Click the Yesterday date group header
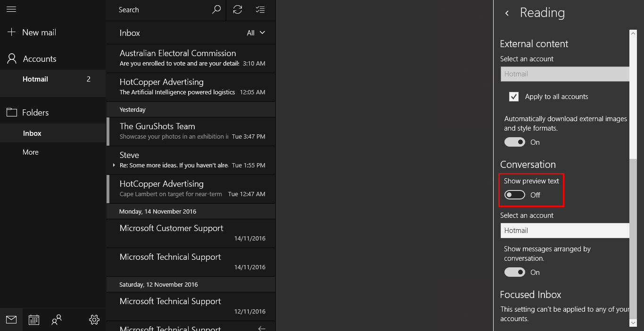This screenshot has width=644, height=331. (x=191, y=109)
